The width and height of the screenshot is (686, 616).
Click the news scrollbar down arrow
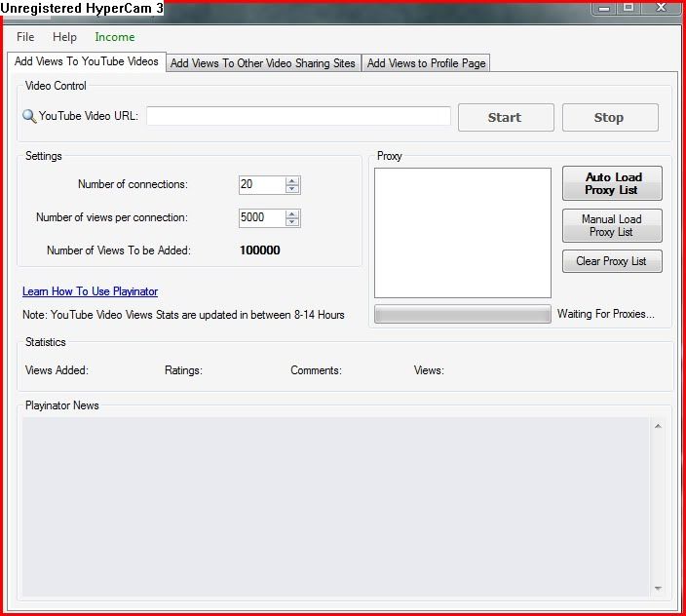tap(658, 589)
